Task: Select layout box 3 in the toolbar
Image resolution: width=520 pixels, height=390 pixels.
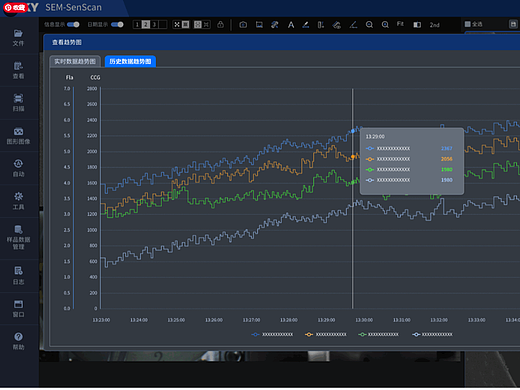Action: coord(154,25)
